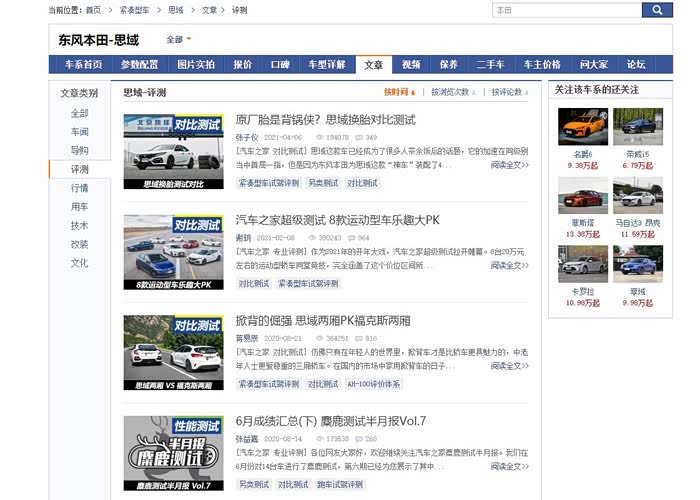Open article 掀背的倔强 思域两厢PK福克斯两厢
The height and width of the screenshot is (500, 700).
coord(322,321)
